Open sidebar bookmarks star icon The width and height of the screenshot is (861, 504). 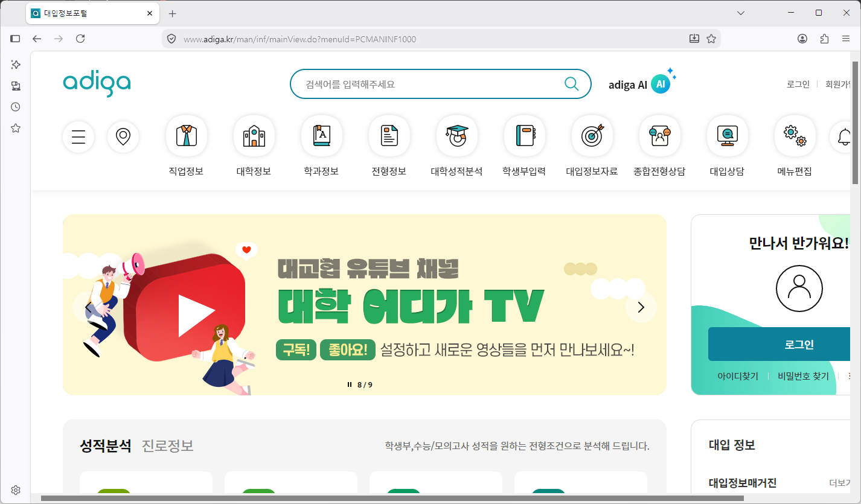[16, 128]
